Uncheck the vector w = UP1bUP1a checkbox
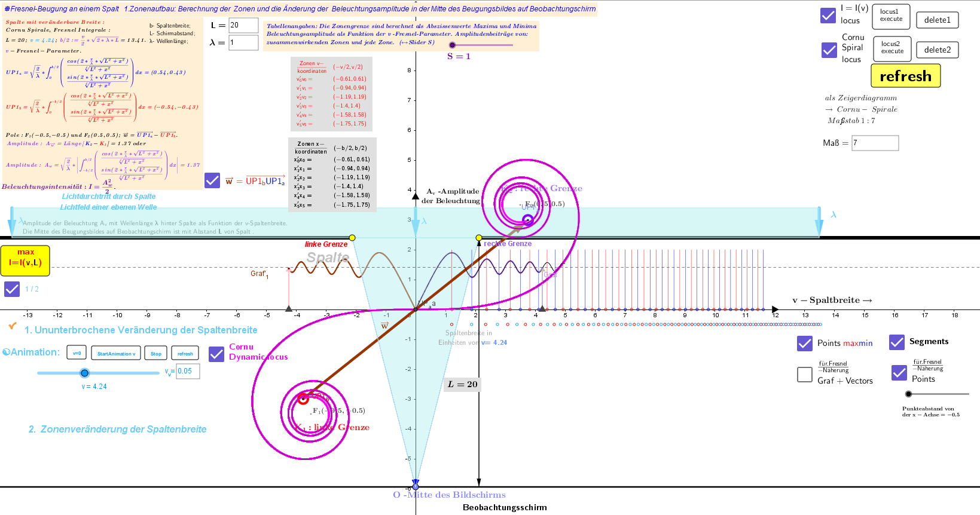Screen dimensions: 980x515 pyautogui.click(x=212, y=180)
